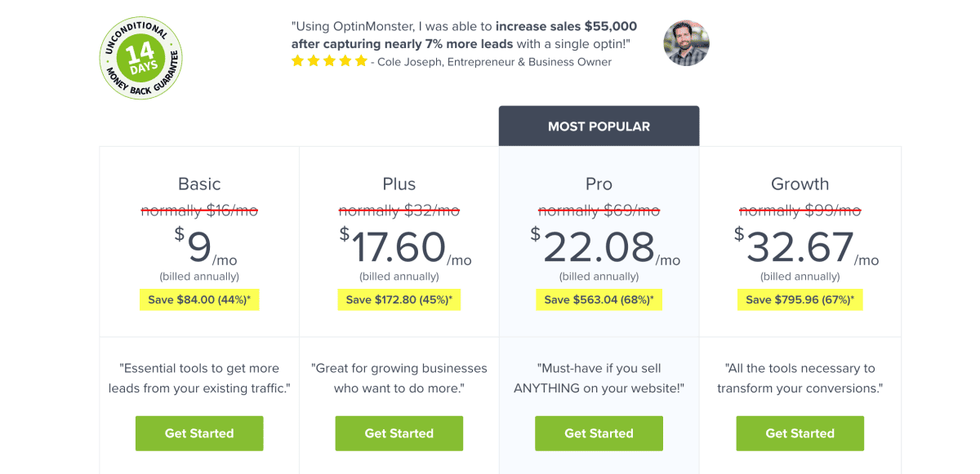Click the crossed-out normally $99/mo text
980x474 pixels.
800,210
